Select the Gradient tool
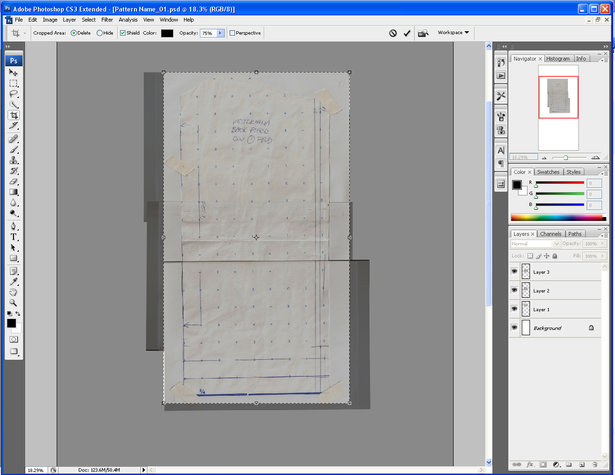The width and height of the screenshot is (615, 475). [x=13, y=192]
